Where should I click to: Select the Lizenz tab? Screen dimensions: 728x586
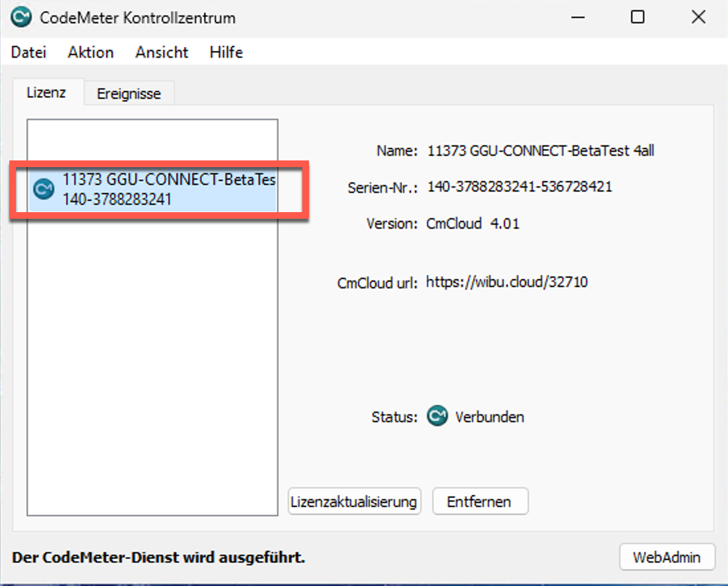46,93
